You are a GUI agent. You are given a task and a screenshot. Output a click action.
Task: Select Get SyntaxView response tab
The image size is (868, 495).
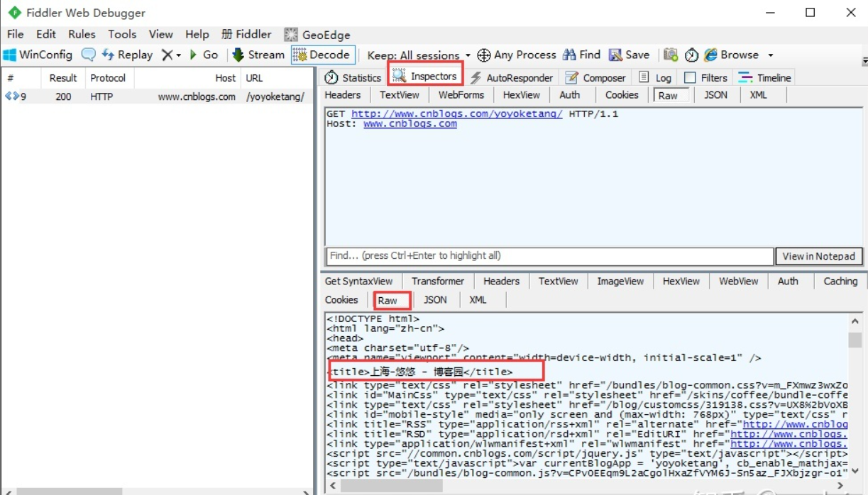tap(359, 282)
